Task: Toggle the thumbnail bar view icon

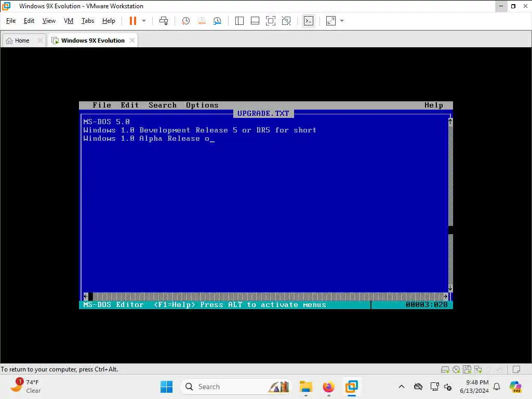Action: pos(255,21)
